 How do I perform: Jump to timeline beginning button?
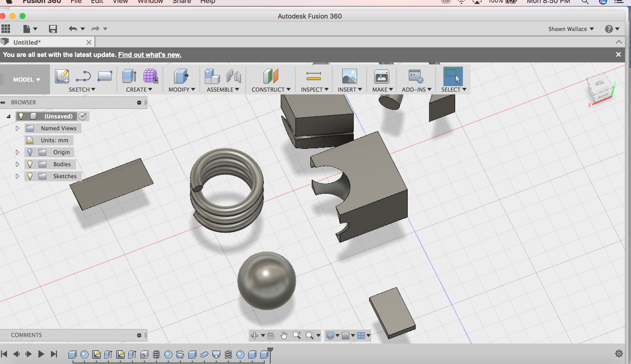[x=4, y=354]
